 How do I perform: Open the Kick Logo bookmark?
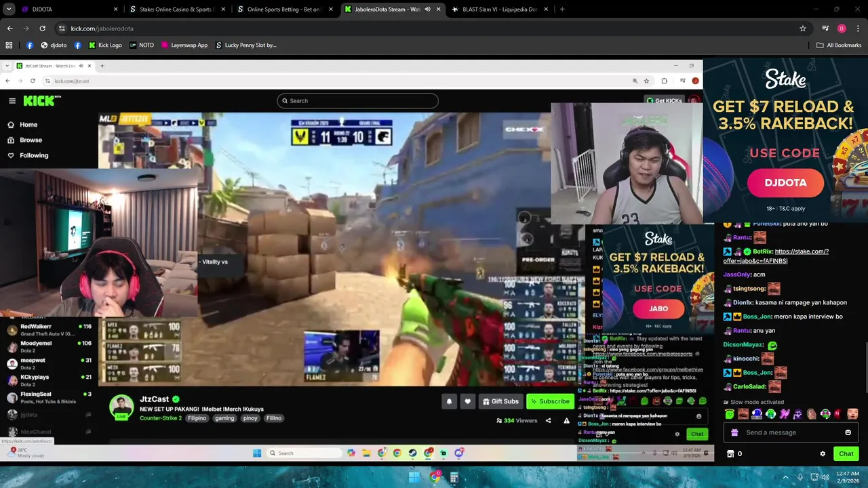click(105, 45)
